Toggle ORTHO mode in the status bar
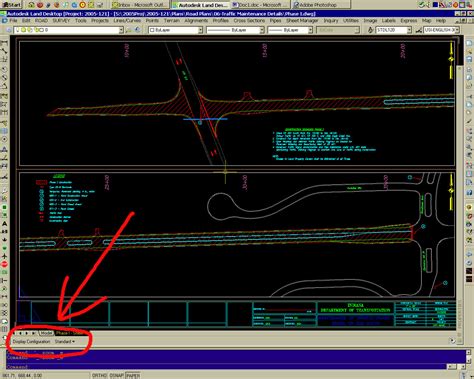This screenshot has width=474, height=379. point(99,376)
